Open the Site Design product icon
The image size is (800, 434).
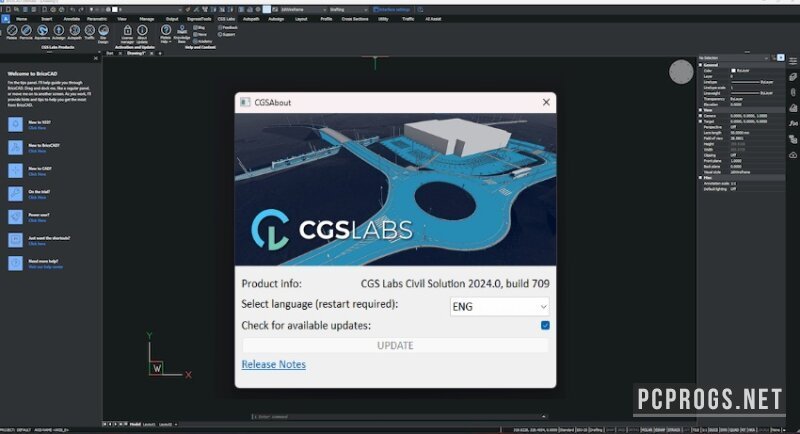[x=104, y=31]
